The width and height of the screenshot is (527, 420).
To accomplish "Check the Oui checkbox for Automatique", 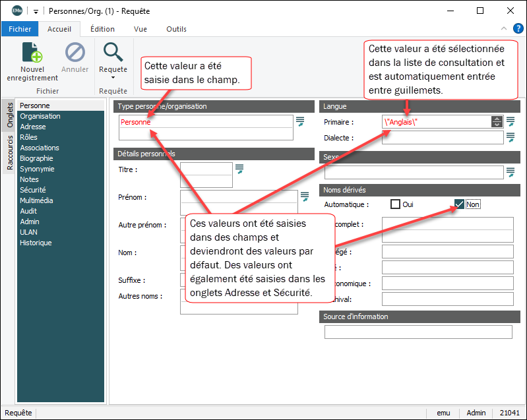I will point(396,204).
